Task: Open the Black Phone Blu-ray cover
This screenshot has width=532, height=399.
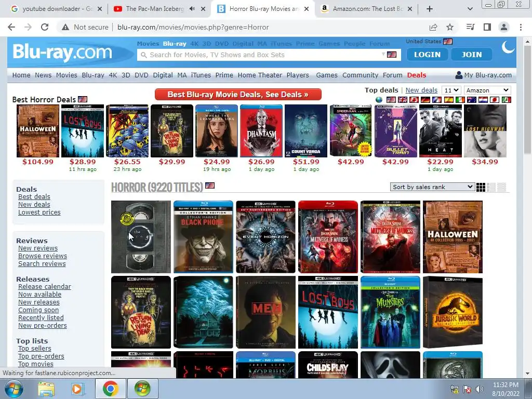Action: [x=203, y=237]
